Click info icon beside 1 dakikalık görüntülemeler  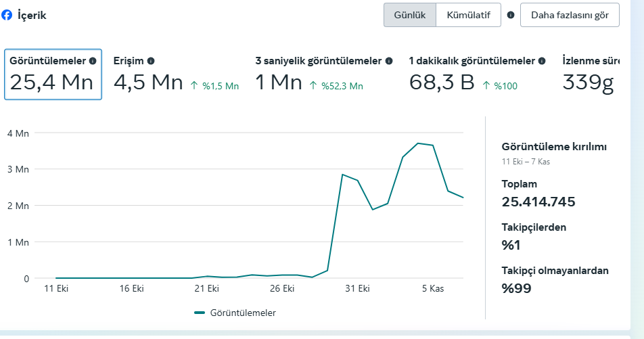pos(542,61)
